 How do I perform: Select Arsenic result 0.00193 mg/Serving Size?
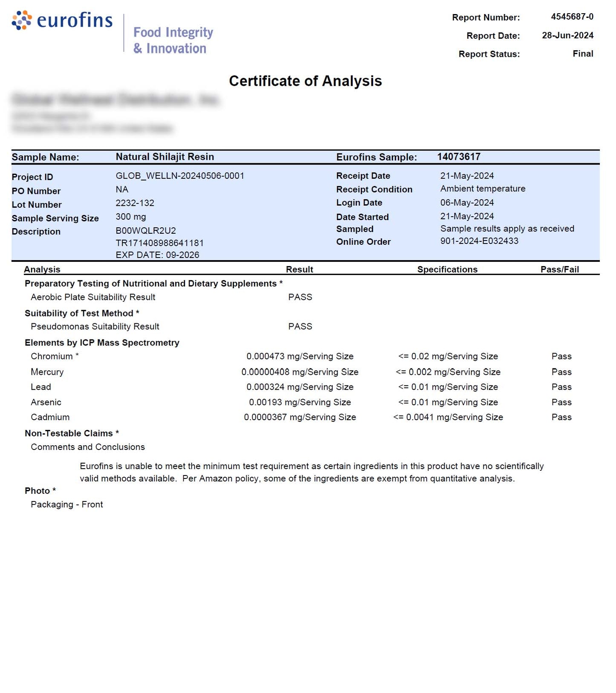point(300,402)
